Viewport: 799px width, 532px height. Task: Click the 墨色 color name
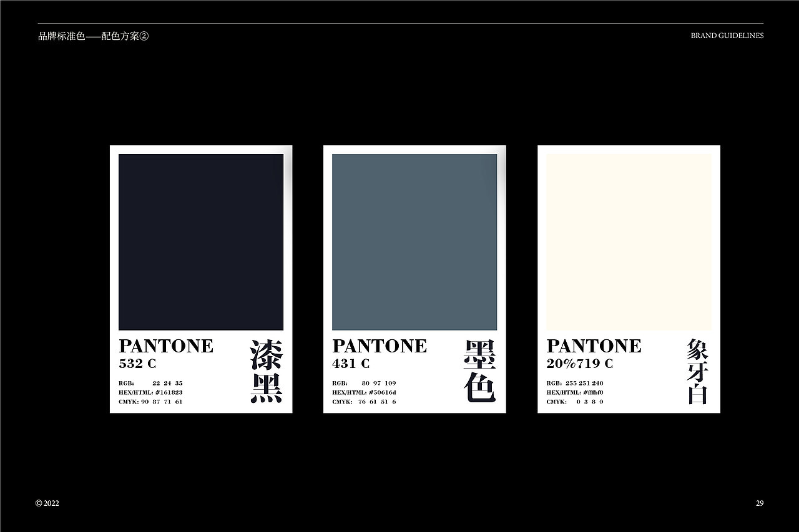click(480, 371)
